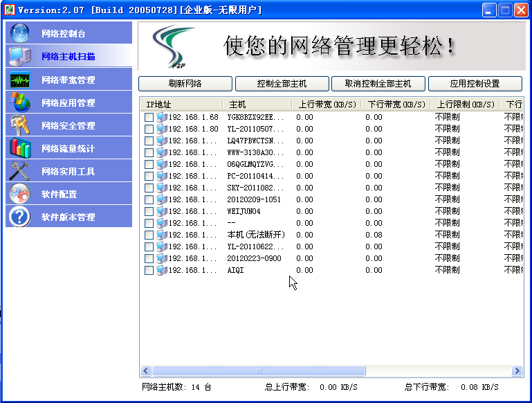Viewport: 532px width, 403px height.
Task: Click the question mark icon for 软件版本管理
Action: point(20,217)
